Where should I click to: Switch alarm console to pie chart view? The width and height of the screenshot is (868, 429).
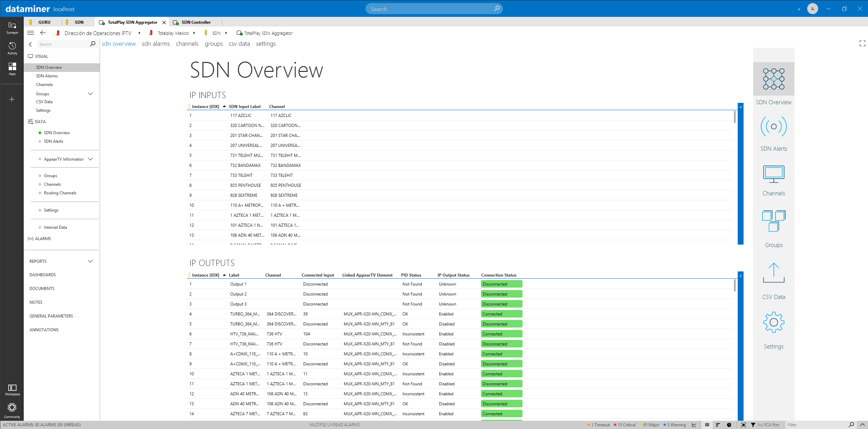(729, 425)
